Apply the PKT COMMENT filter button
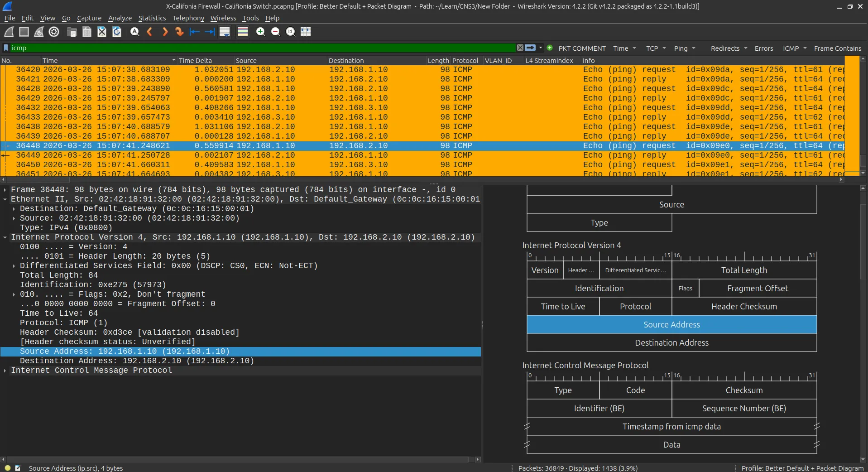 click(x=582, y=48)
